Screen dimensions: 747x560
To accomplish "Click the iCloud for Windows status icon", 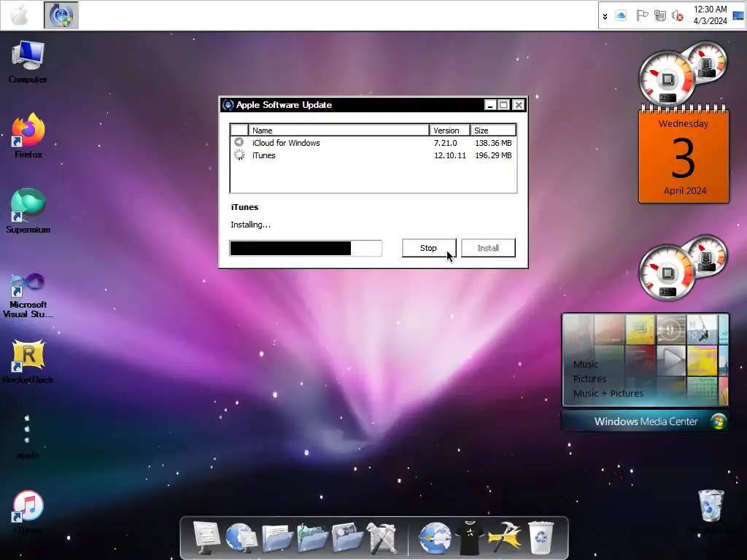I will point(239,142).
